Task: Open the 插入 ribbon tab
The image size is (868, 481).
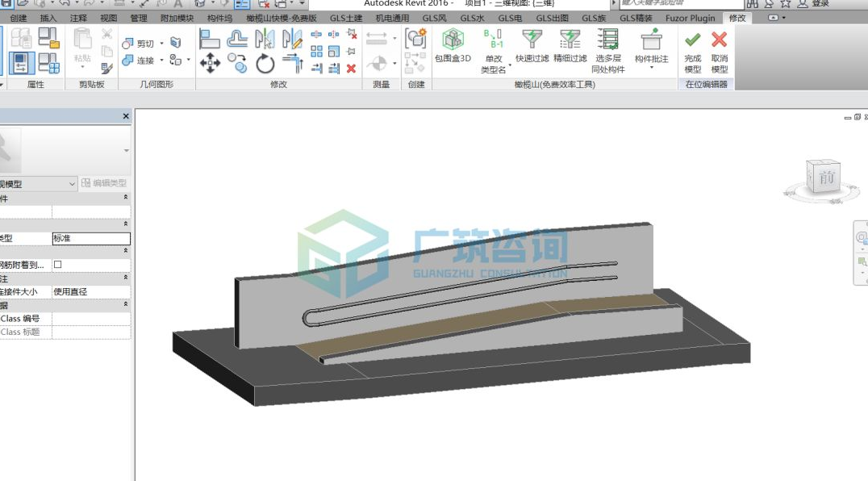Action: pos(48,19)
